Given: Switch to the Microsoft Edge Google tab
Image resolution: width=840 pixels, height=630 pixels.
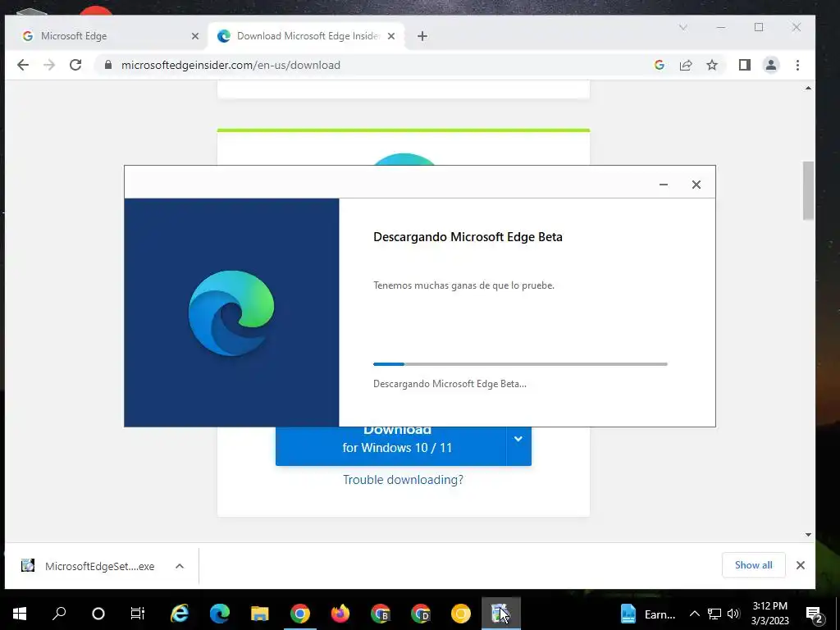Looking at the screenshot, I should coord(107,36).
